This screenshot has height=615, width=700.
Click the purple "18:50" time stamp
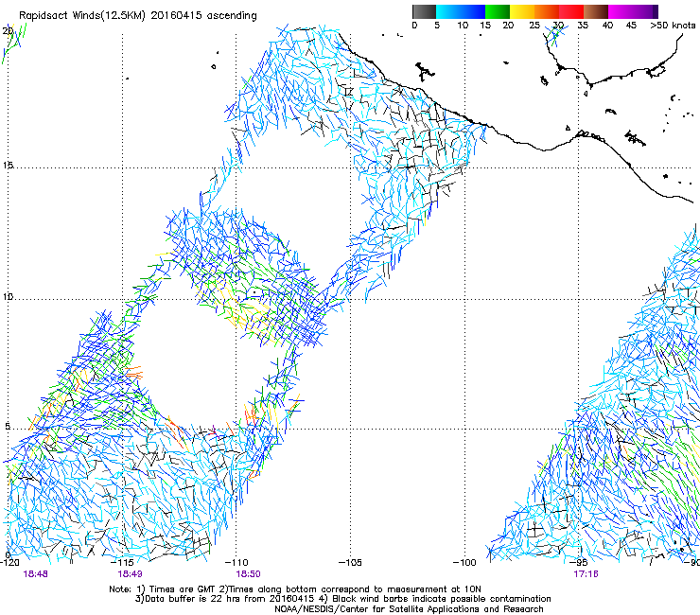tap(248, 574)
